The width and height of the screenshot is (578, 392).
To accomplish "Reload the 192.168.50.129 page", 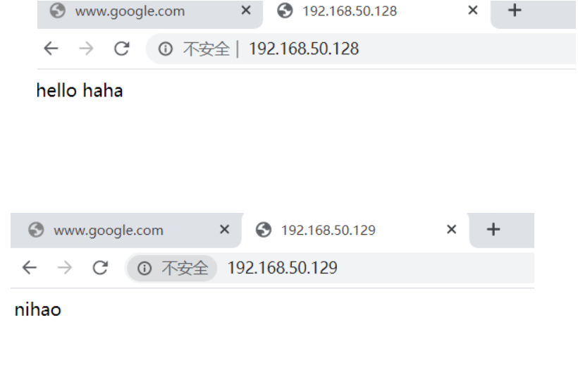I will point(100,267).
